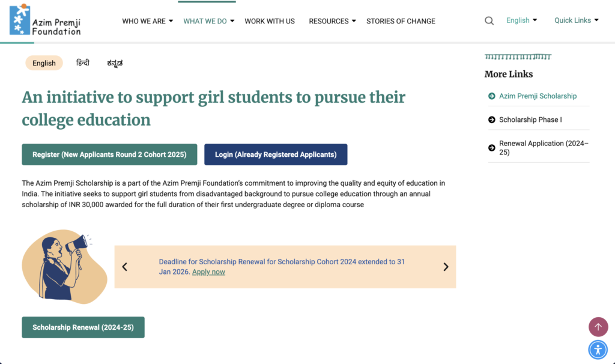
Task: Open the Apply now link in the announcement
Action: click(208, 271)
